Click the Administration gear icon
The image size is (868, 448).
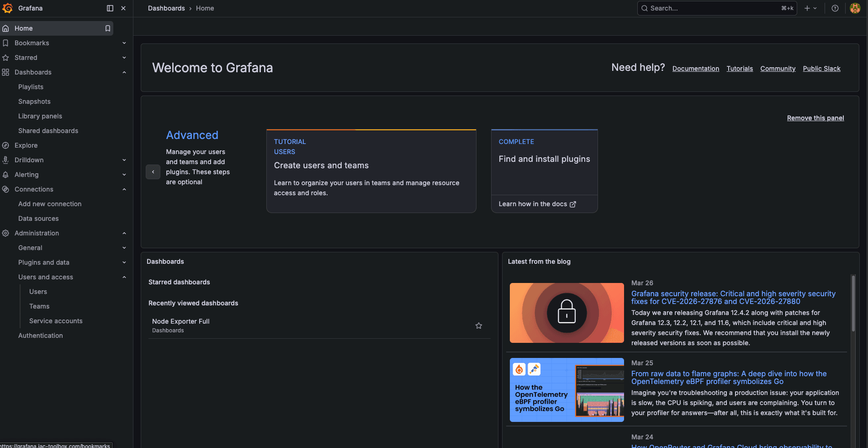[x=5, y=233]
